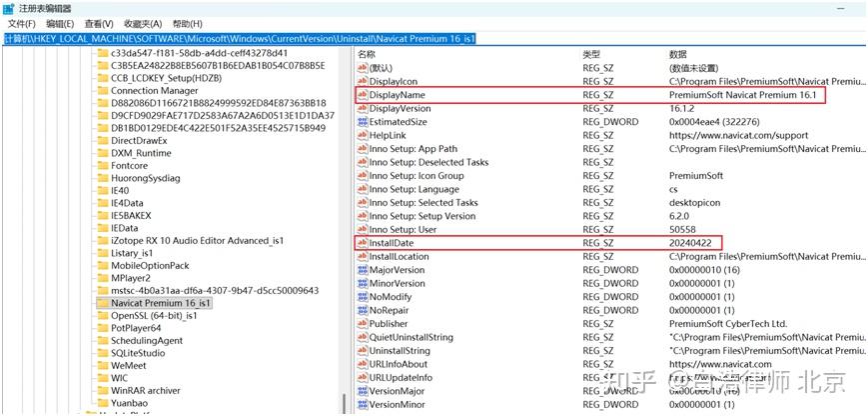Viewport: 868px width, 416px height.
Task: Click string icon of Publisher value
Action: pos(363,323)
